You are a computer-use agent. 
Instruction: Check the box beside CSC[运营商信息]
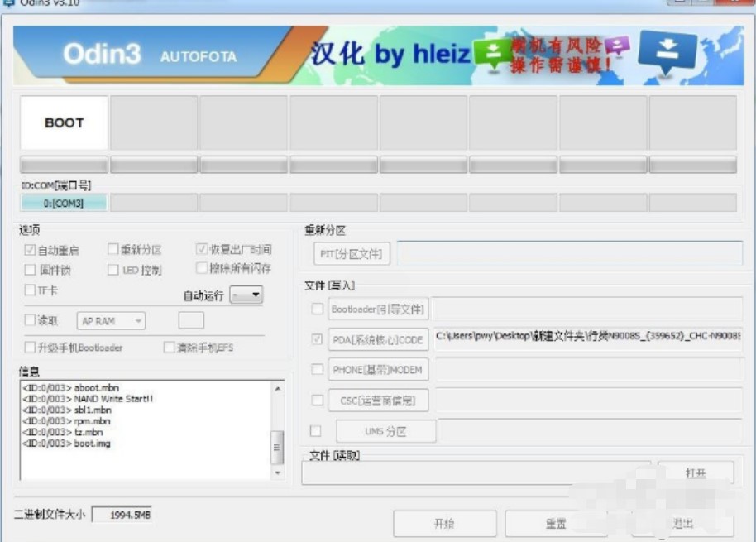[x=318, y=400]
